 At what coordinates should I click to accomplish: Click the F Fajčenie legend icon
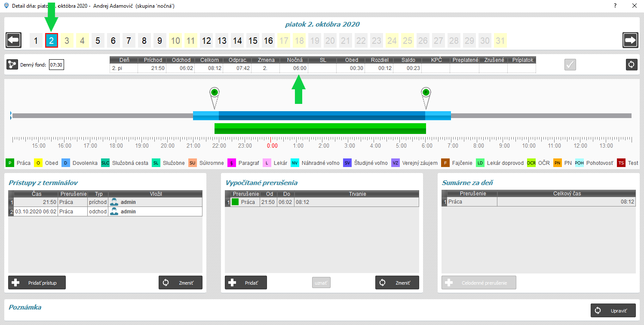445,163
